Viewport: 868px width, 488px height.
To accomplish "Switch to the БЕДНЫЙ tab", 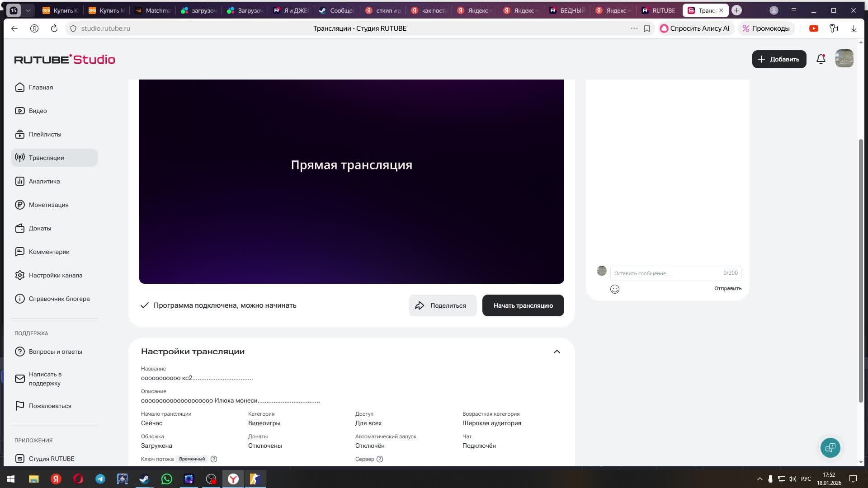I will tap(567, 10).
